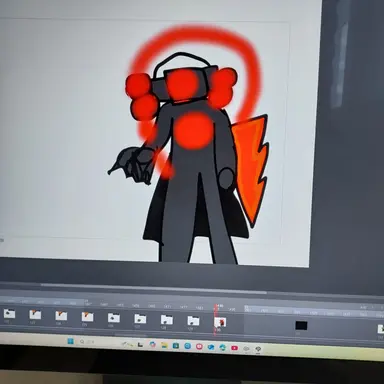The width and height of the screenshot is (384, 384).
Task: Click the canvas horizontal scrollbar below the drawing
Action: click(x=153, y=289)
